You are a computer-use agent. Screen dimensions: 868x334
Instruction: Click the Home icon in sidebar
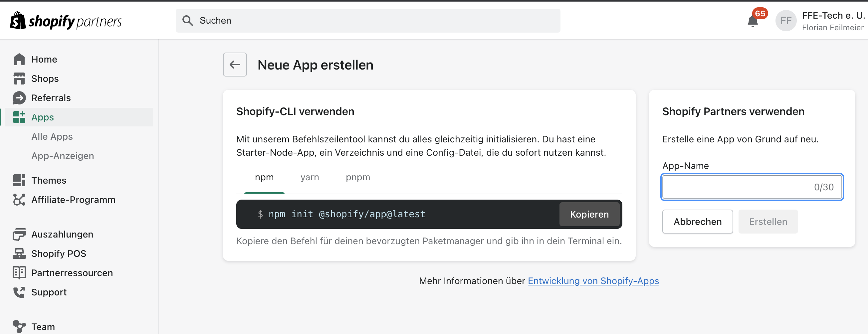[x=19, y=59]
